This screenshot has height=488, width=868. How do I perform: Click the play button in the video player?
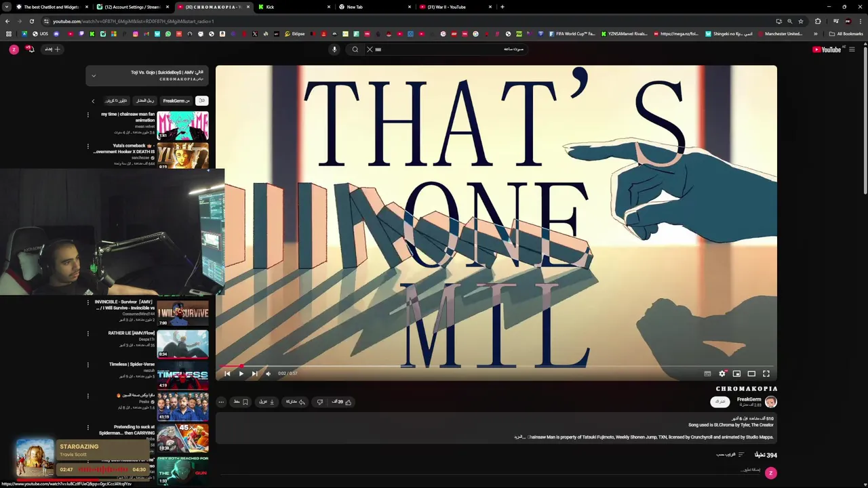point(241,373)
